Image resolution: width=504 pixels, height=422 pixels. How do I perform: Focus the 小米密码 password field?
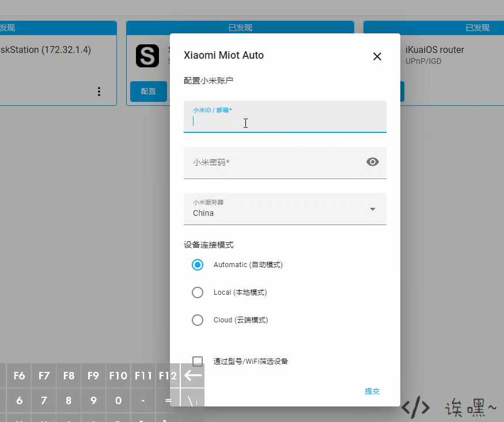click(285, 162)
